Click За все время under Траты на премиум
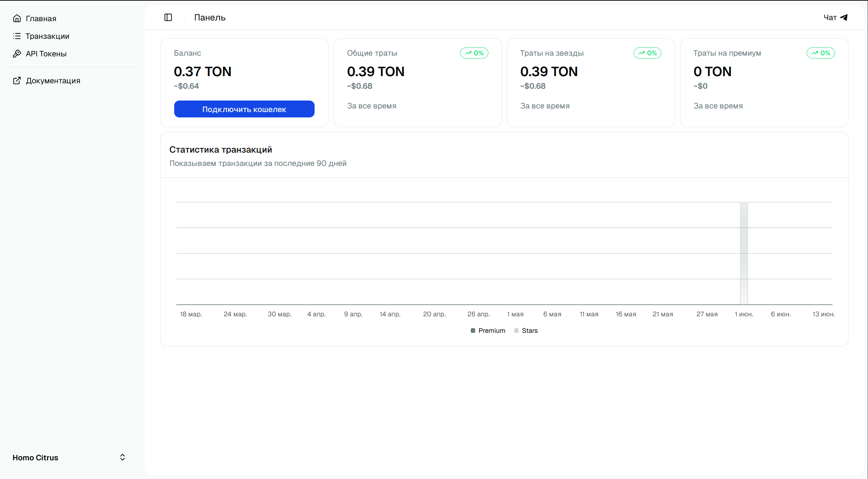 point(718,106)
